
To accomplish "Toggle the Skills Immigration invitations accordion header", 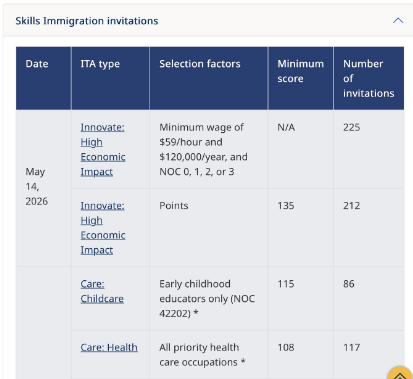I will click(208, 21).
